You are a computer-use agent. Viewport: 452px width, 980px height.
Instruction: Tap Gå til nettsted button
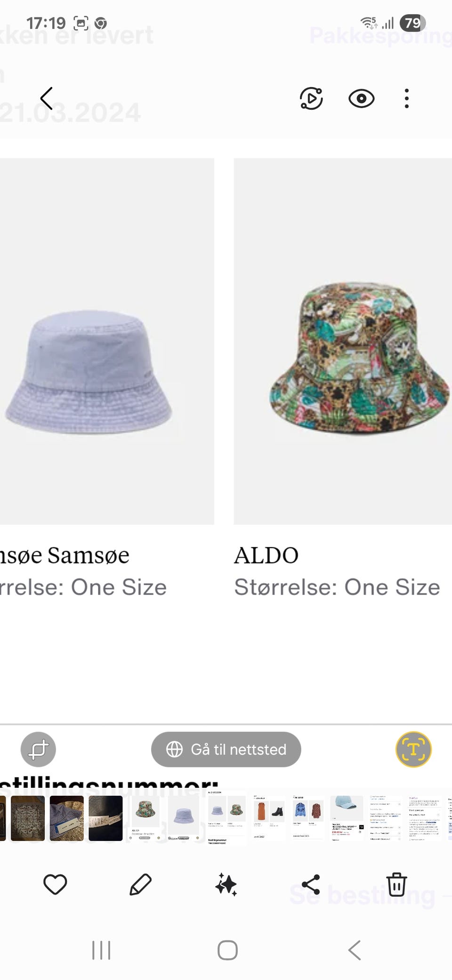tap(226, 749)
